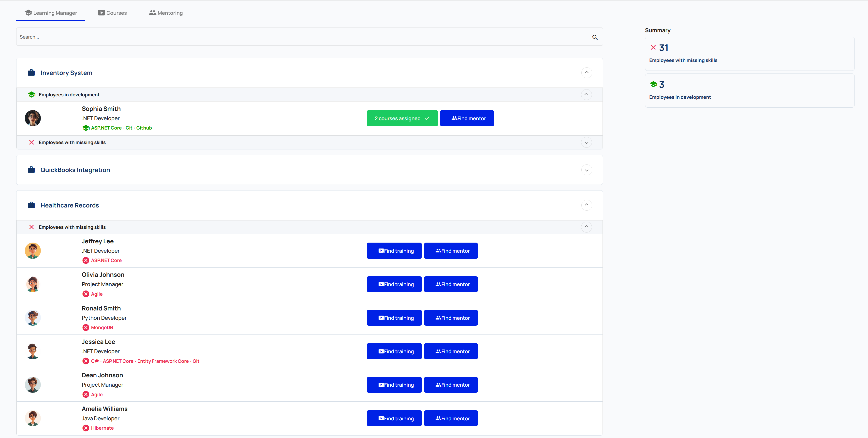
Task: Open the Learning Manager tab
Action: 51,13
